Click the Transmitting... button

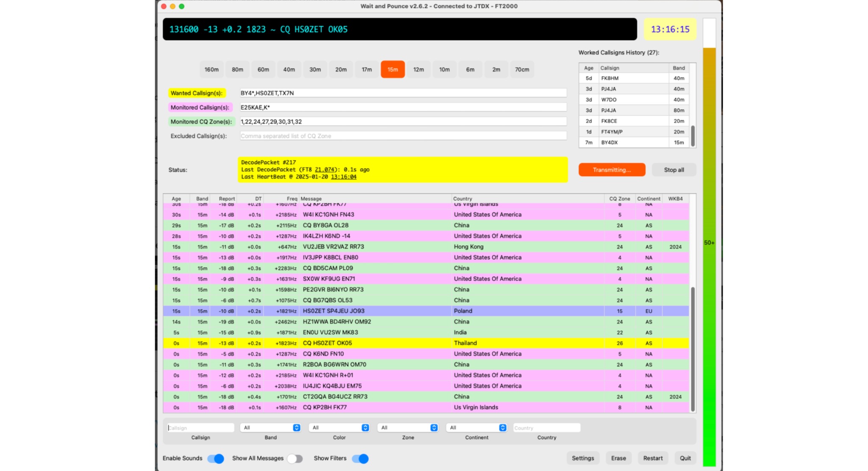[612, 170]
